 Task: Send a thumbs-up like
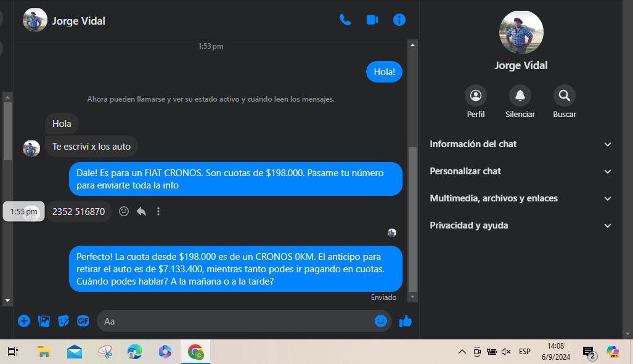pyautogui.click(x=406, y=321)
